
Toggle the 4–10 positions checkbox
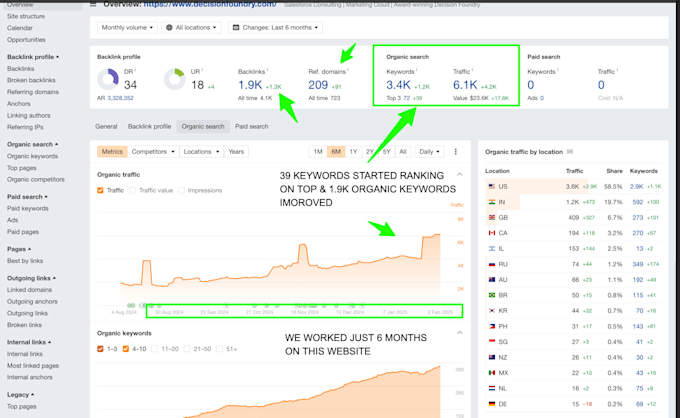tap(126, 349)
